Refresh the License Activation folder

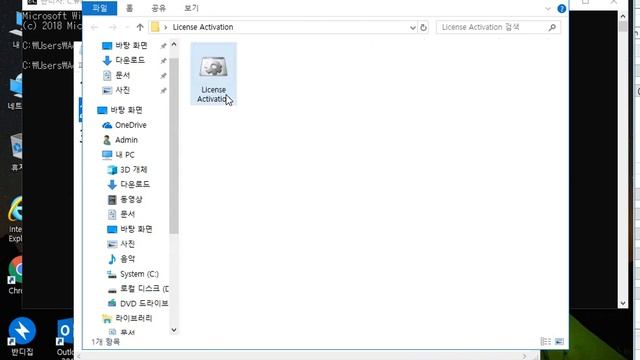[x=423, y=27]
